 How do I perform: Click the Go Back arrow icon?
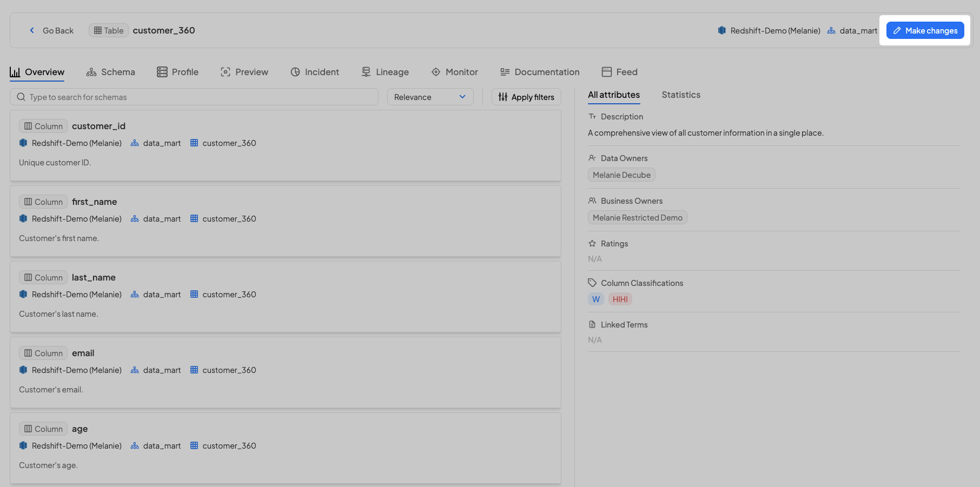pyautogui.click(x=32, y=30)
